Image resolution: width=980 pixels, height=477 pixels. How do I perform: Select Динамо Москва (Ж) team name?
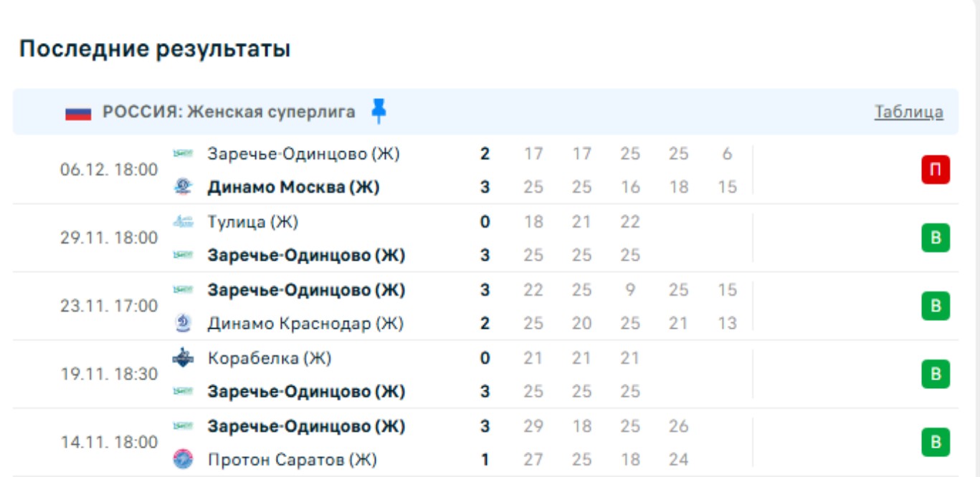click(x=293, y=188)
